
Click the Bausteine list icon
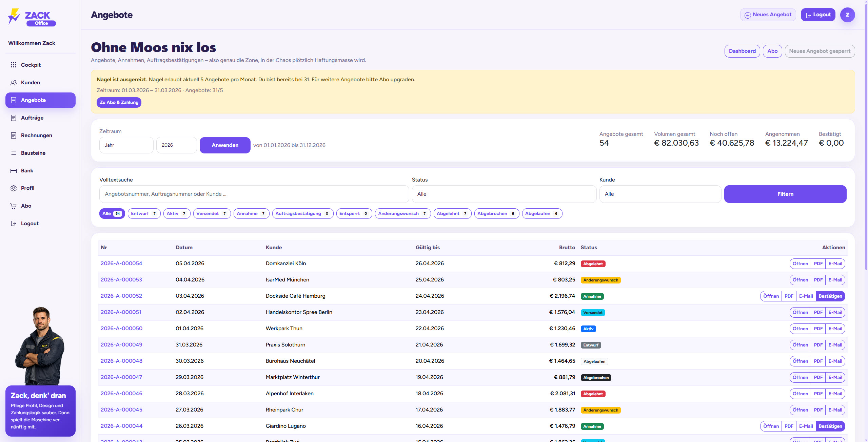pyautogui.click(x=14, y=153)
